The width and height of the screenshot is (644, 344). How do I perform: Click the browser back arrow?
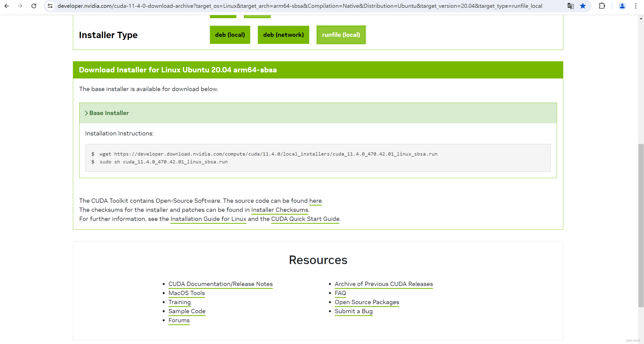7,6
